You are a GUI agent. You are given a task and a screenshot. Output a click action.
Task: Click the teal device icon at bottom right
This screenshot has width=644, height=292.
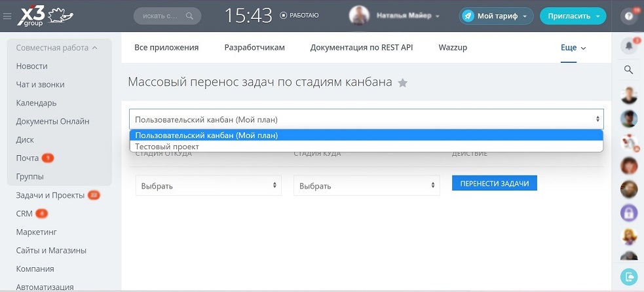point(629,277)
